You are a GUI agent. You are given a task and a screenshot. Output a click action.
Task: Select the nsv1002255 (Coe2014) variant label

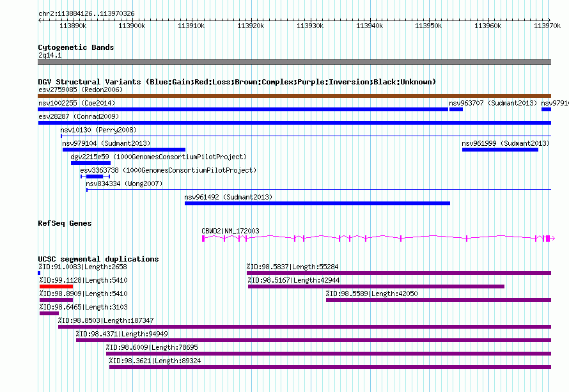(x=77, y=103)
